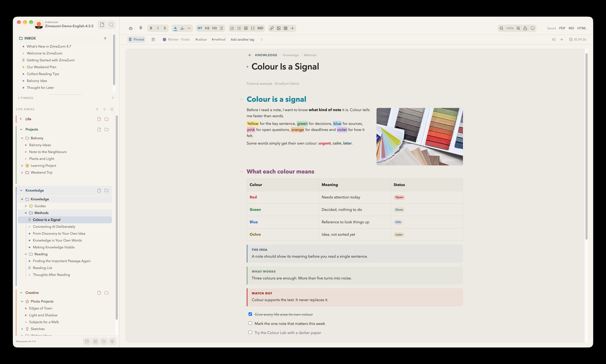Screen dimensions: 606x364
Task: Insert an image into the note
Action: point(279,28)
